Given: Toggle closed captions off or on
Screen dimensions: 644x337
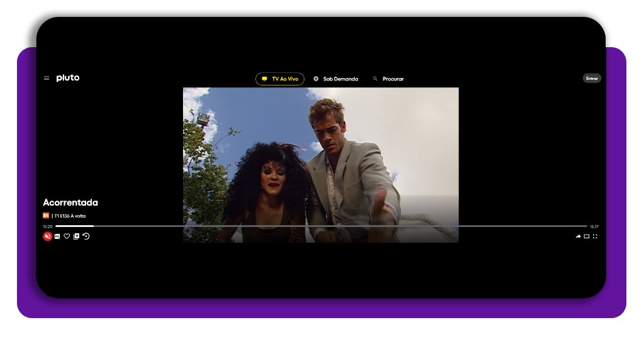Looking at the screenshot, I should (57, 236).
